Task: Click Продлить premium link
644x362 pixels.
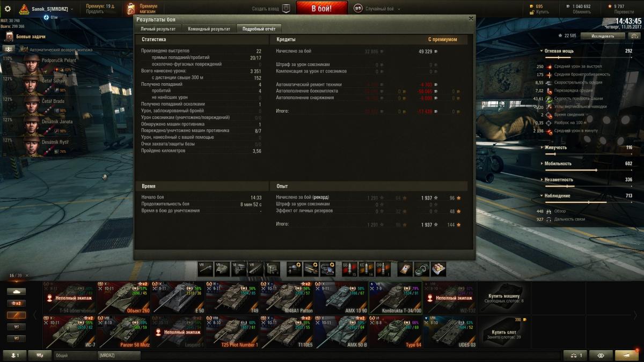Action: point(96,11)
